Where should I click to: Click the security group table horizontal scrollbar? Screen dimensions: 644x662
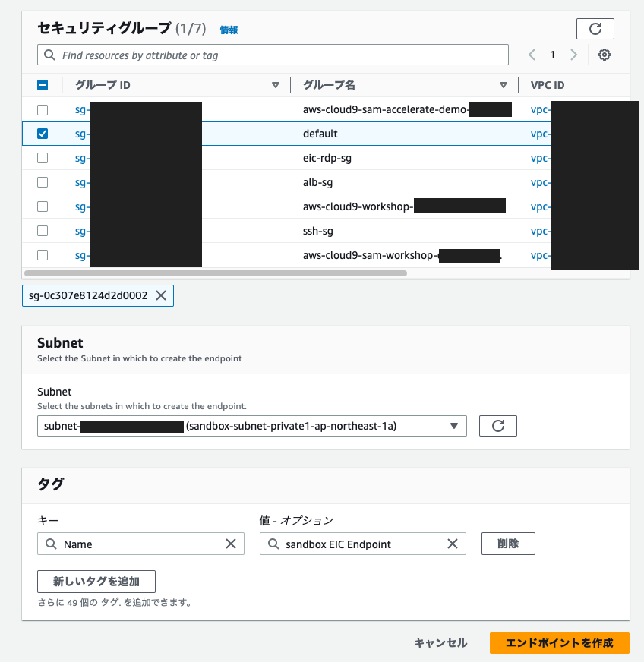(x=216, y=273)
